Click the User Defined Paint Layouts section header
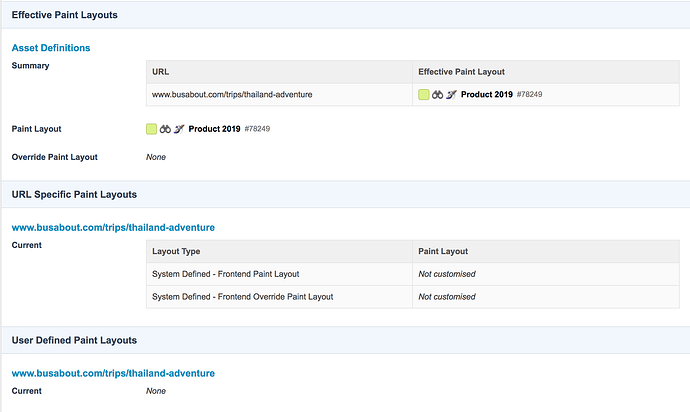Screen dimensions: 690x412 coord(74,340)
